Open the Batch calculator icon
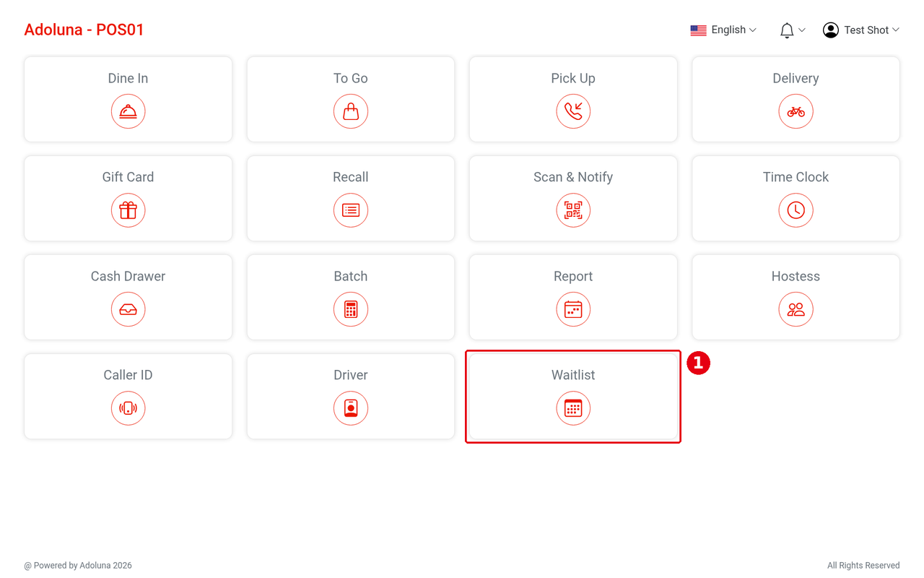Image resolution: width=924 pixels, height=578 pixels. 351,309
